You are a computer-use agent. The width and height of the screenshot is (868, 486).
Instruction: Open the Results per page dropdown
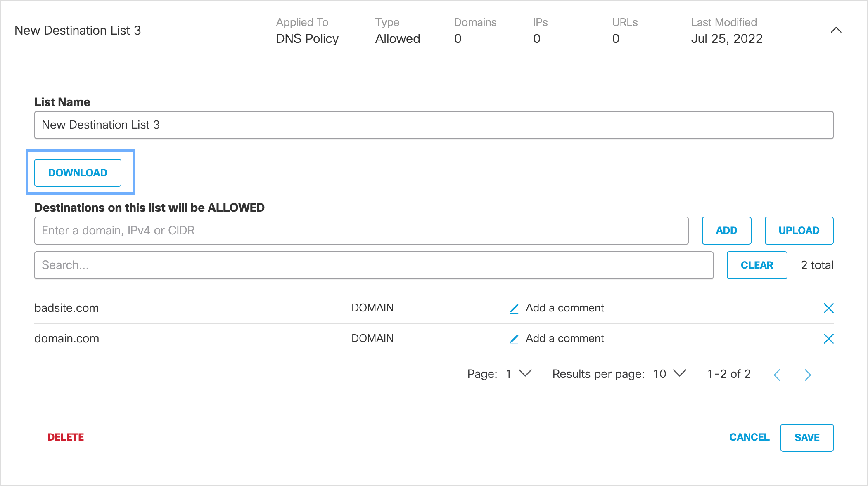pos(679,373)
